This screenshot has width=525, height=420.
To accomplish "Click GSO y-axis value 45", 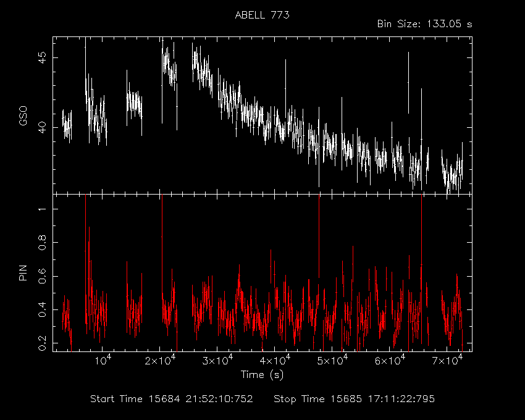I will 43,57.
